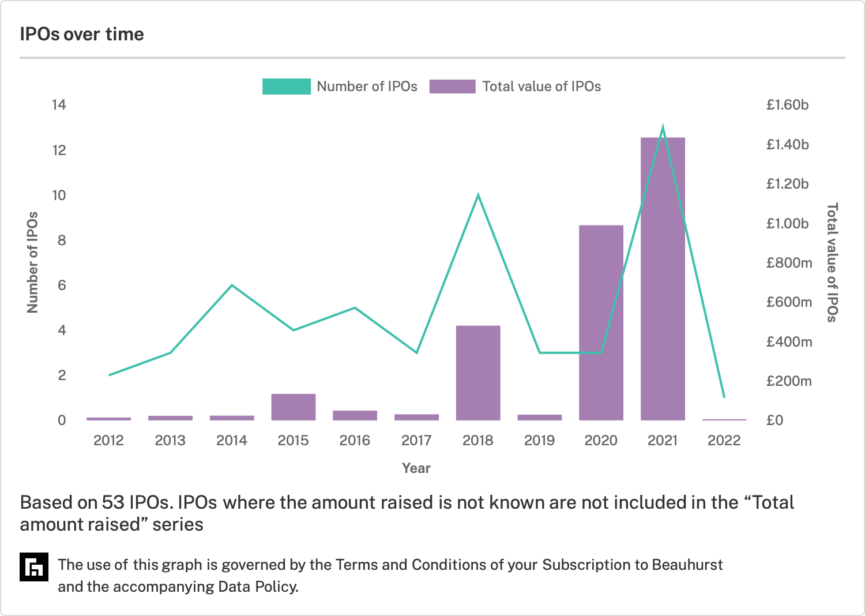865x616 pixels.
Task: Toggle the Number of IPOs legend swatch
Action: pyautogui.click(x=287, y=87)
